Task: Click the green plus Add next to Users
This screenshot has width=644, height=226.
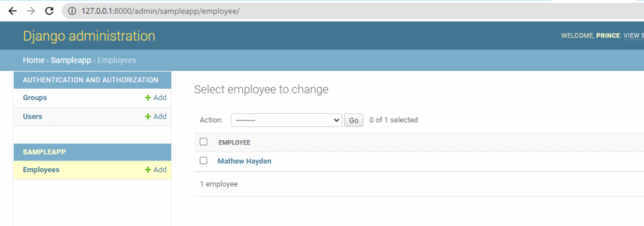Action: pyautogui.click(x=156, y=116)
